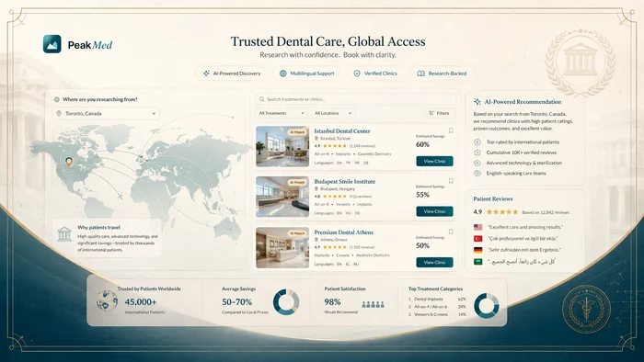Click the Average Savings donut chart
The width and height of the screenshot is (644, 362).
pyautogui.click(x=286, y=302)
